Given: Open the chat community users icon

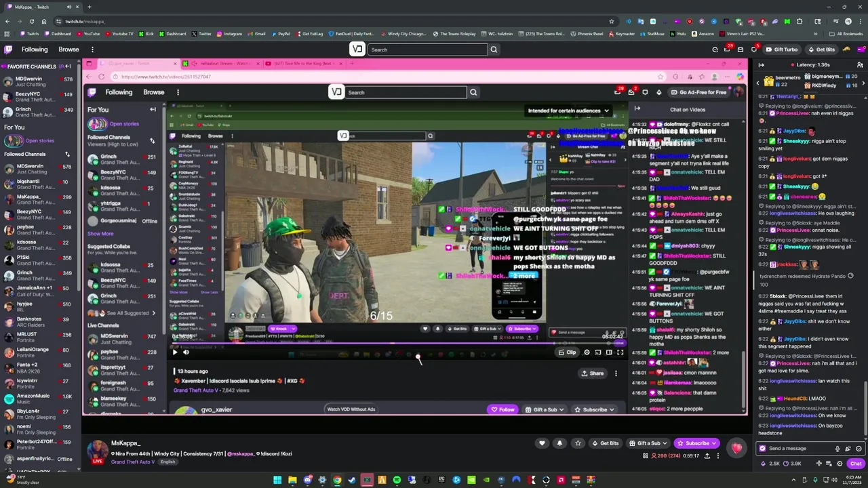Looking at the screenshot, I should 859,65.
